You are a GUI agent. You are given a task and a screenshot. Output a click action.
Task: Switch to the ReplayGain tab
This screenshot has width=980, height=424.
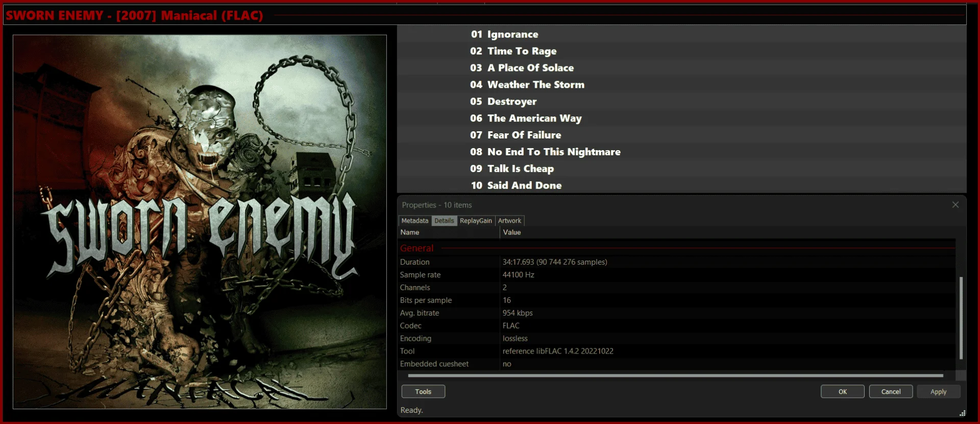click(x=476, y=221)
